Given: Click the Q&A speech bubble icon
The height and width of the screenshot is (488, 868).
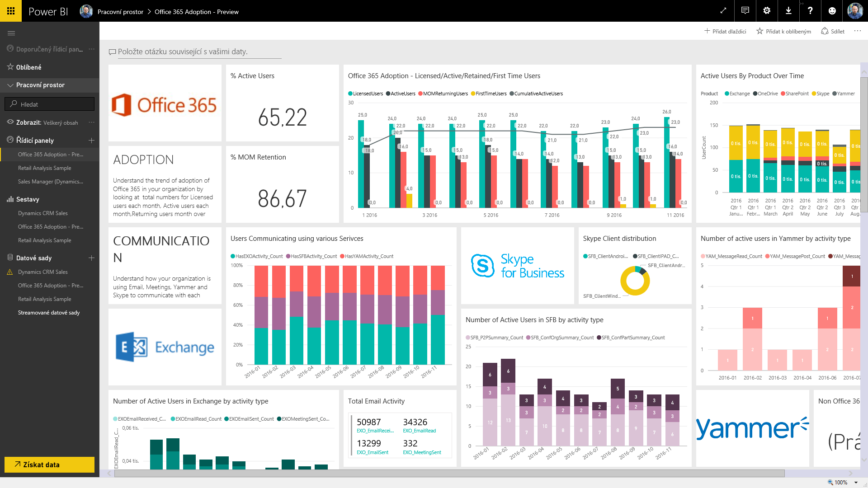Looking at the screenshot, I should pyautogui.click(x=112, y=52).
